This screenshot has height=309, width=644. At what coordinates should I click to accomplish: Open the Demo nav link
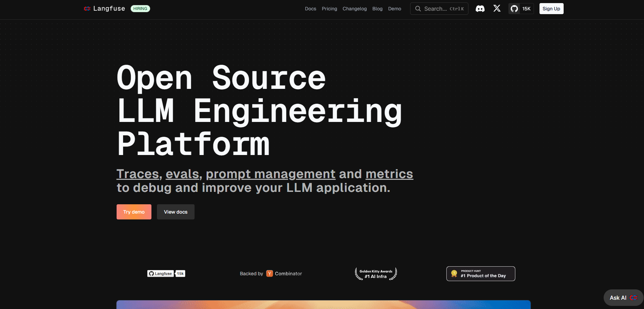[394, 9]
